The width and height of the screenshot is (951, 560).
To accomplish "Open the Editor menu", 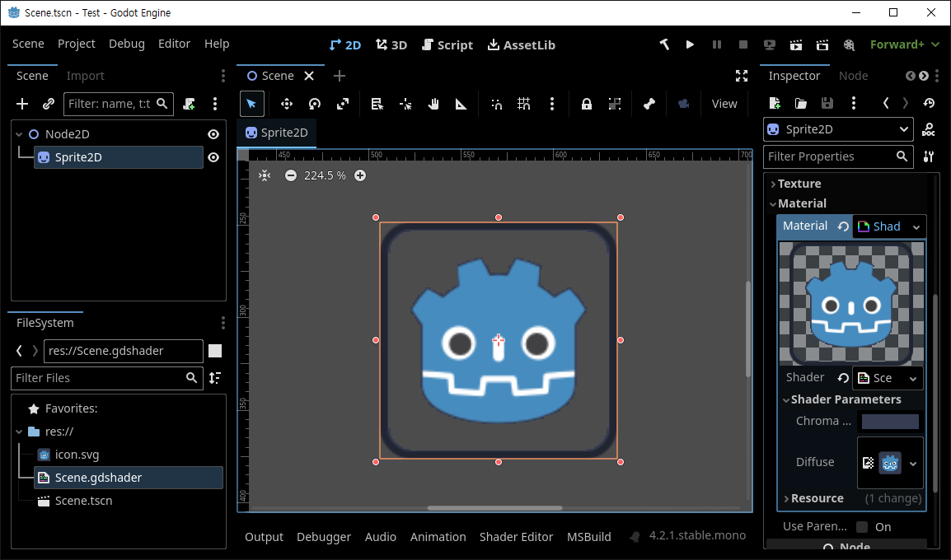I will coord(174,44).
